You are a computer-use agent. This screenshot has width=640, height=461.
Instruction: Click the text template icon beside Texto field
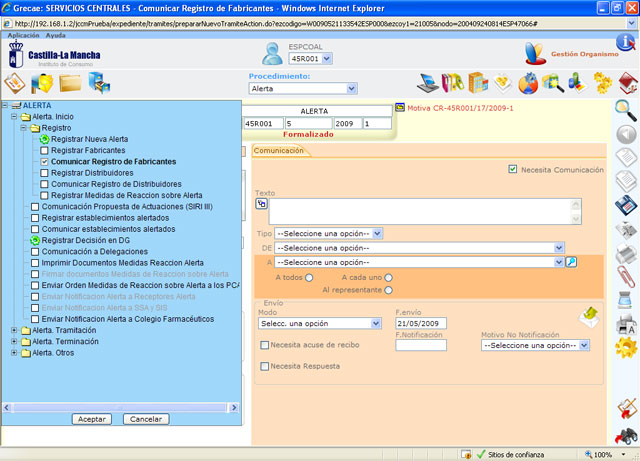click(x=261, y=203)
